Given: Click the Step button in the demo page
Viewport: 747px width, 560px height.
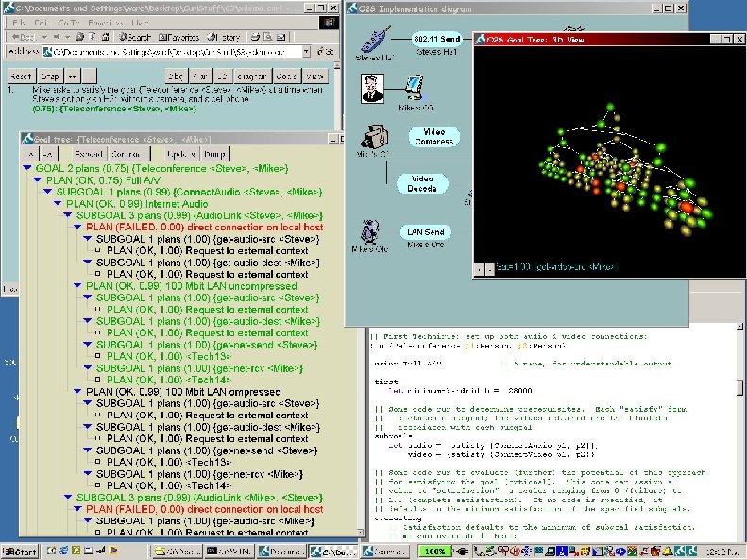Looking at the screenshot, I should tap(50, 76).
